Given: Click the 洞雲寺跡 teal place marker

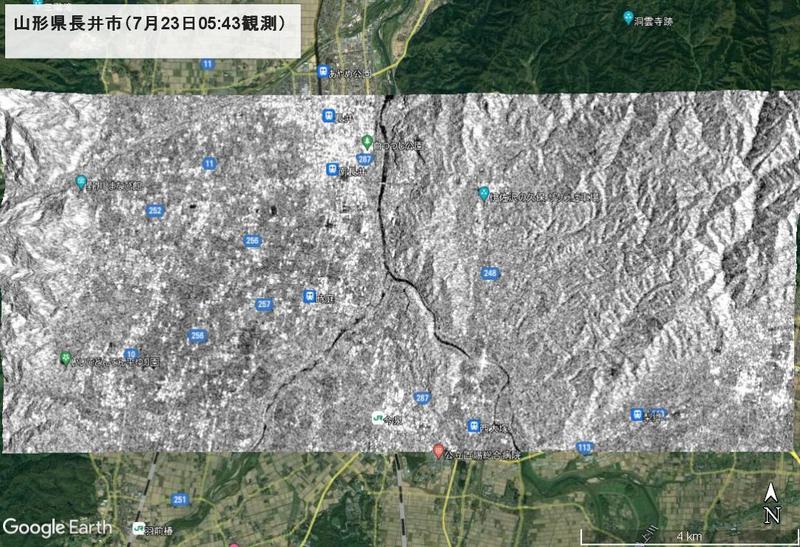Looking at the screenshot, I should click(x=629, y=18).
